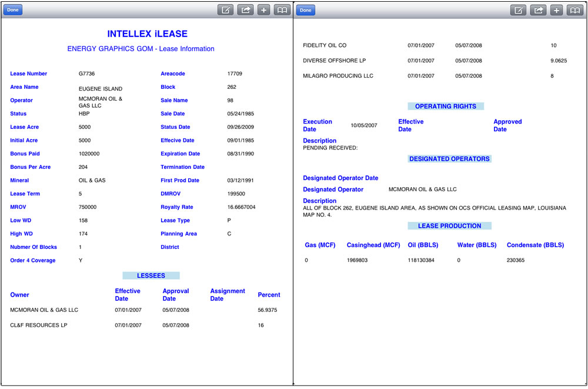Screen dimensions: 588x389
Task: Select the Expiration Date value 08/31/1990
Action: [x=240, y=154]
